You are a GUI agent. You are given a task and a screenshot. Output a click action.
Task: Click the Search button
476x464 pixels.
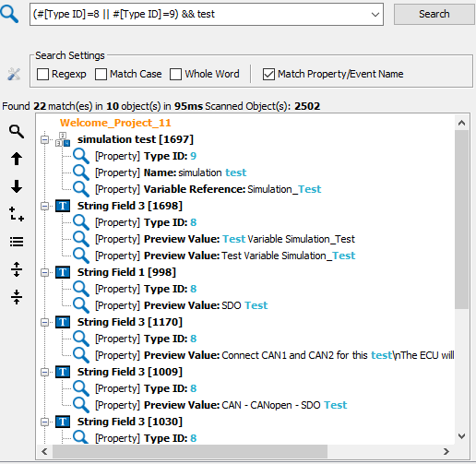[434, 14]
